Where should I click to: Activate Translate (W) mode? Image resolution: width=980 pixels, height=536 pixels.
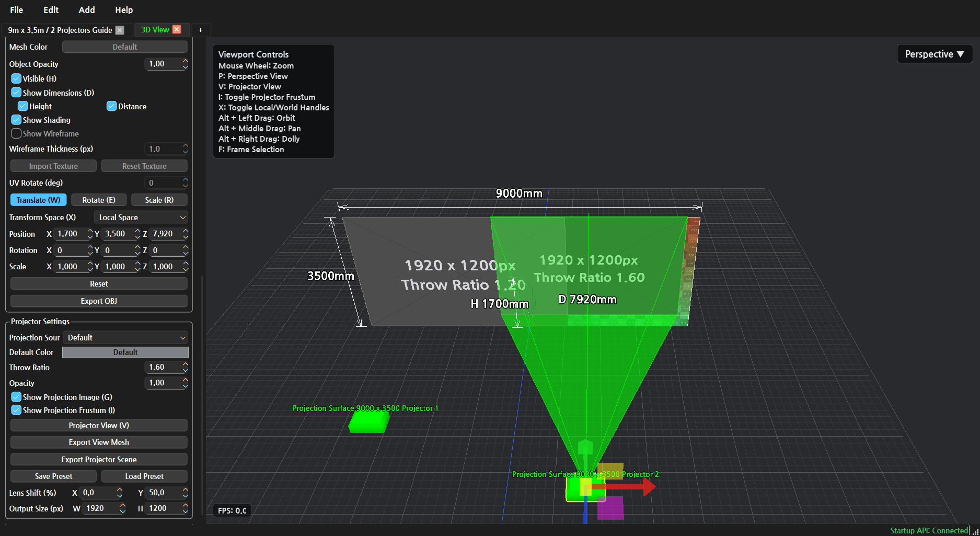(38, 200)
